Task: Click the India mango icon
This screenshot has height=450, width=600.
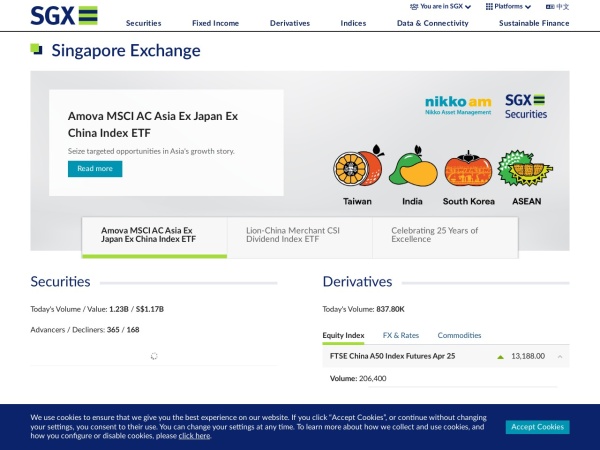Action: 413,166
